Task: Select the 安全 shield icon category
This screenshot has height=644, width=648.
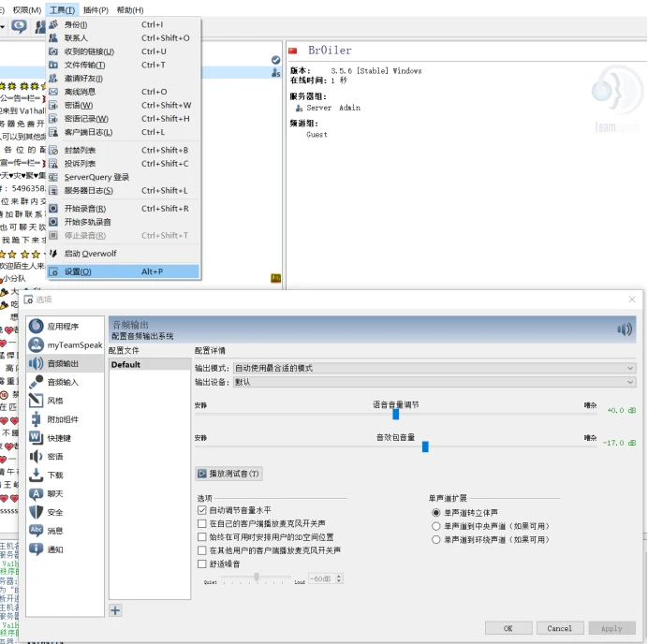Action: tap(36, 512)
